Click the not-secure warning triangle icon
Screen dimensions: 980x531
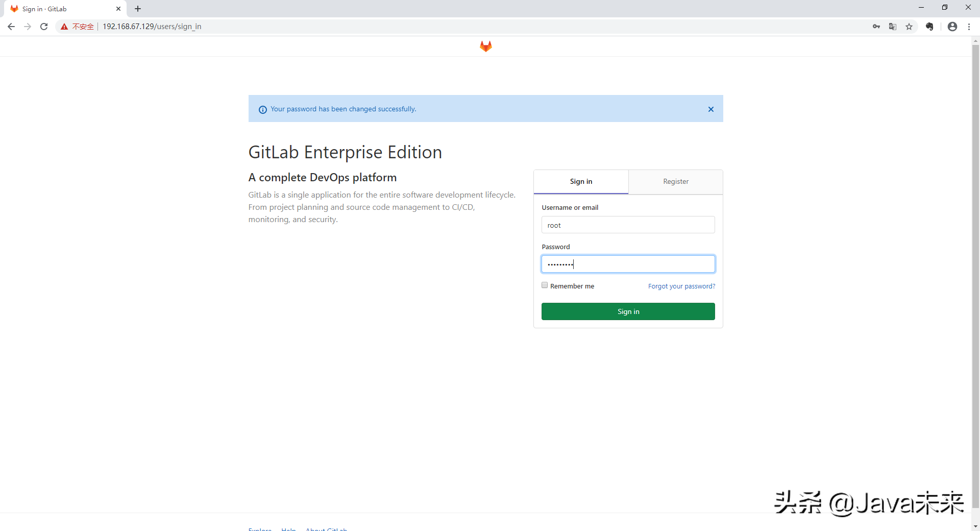point(64,27)
